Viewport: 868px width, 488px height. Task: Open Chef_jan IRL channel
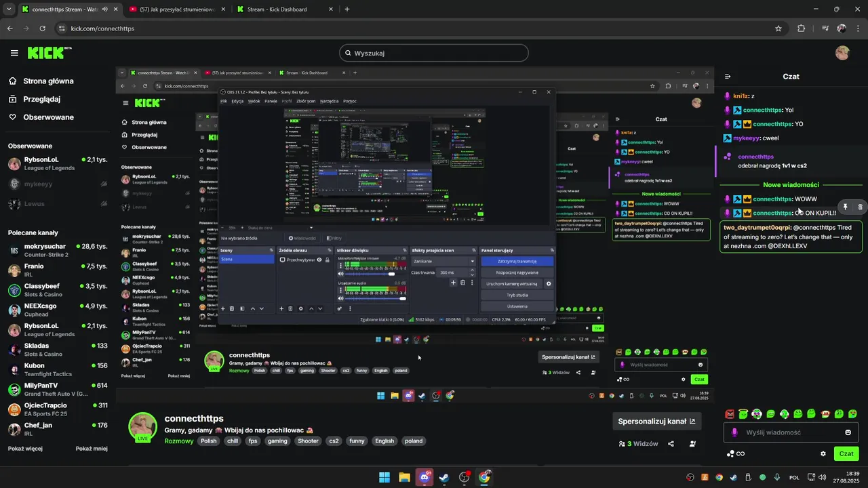point(58,429)
